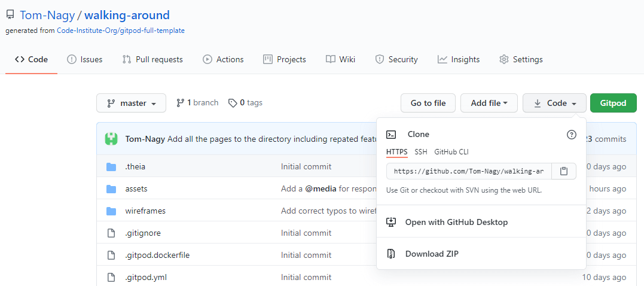Select the HTTPS clone option
Screen dimensions: 644x286
[x=397, y=152]
